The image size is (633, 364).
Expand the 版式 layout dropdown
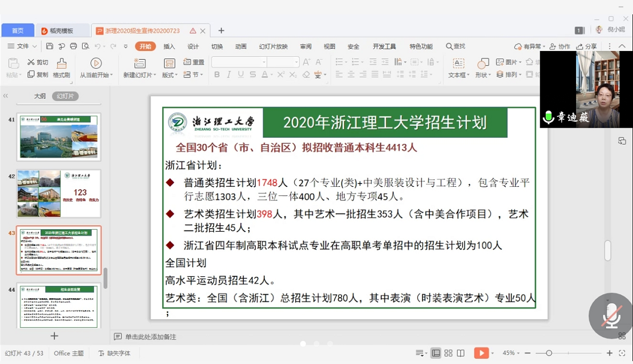point(169,75)
